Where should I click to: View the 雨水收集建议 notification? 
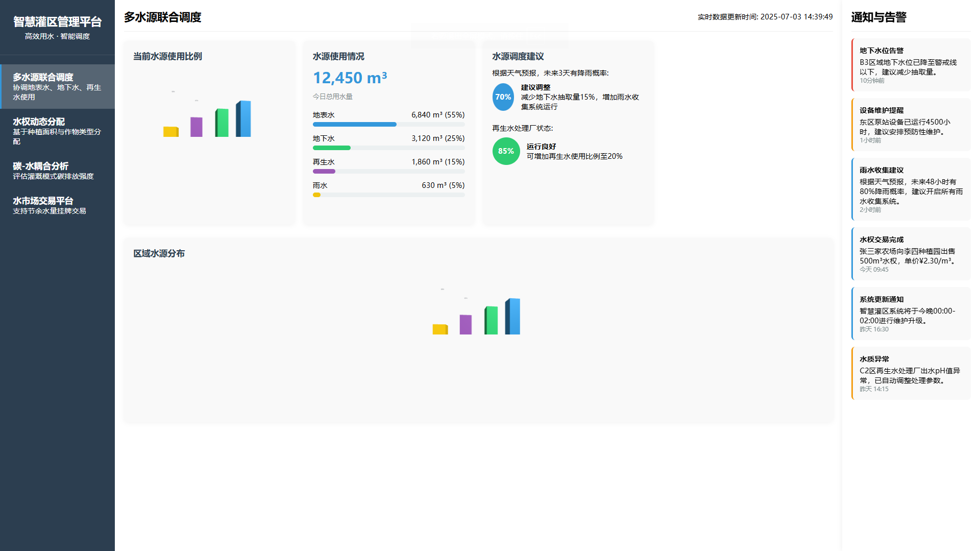pyautogui.click(x=911, y=189)
